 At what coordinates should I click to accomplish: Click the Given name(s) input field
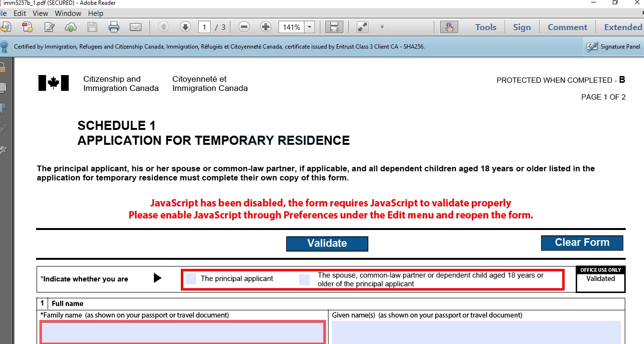click(x=476, y=332)
